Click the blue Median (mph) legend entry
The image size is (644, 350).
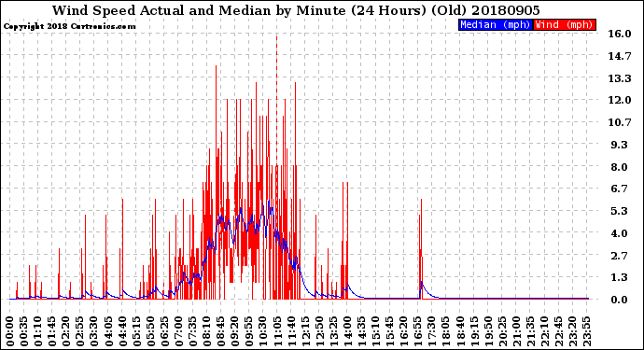click(x=496, y=24)
